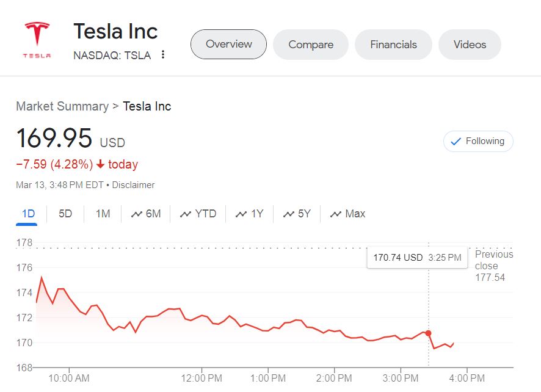The width and height of the screenshot is (541, 392).
Task: Show the 1M chart range
Action: 103,214
